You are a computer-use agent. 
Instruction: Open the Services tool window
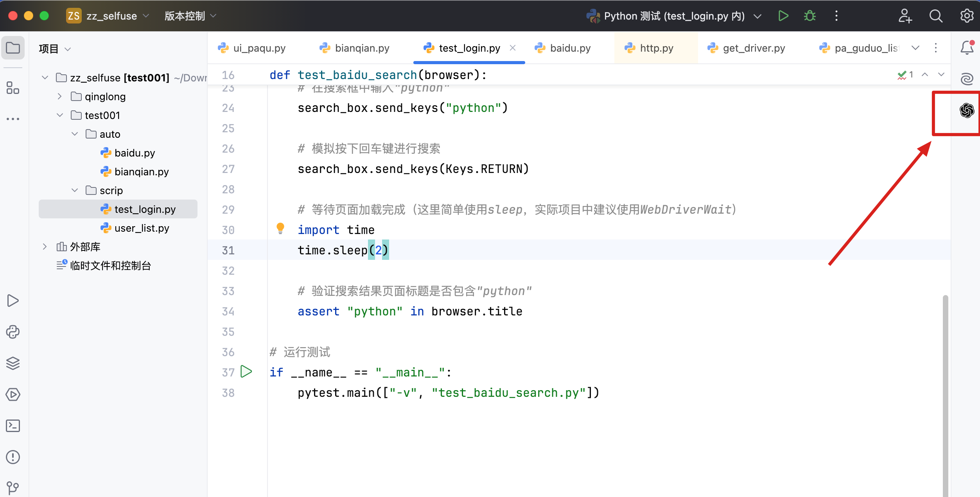pos(13,394)
